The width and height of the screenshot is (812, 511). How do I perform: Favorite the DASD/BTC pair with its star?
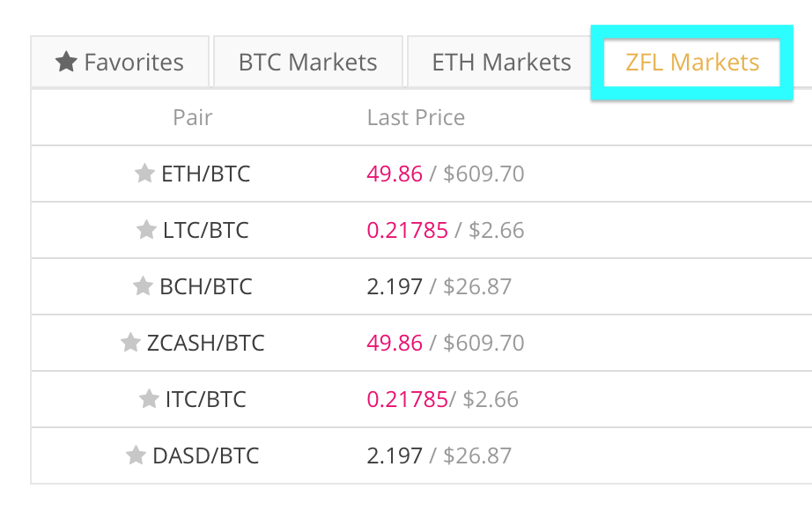pos(136,455)
